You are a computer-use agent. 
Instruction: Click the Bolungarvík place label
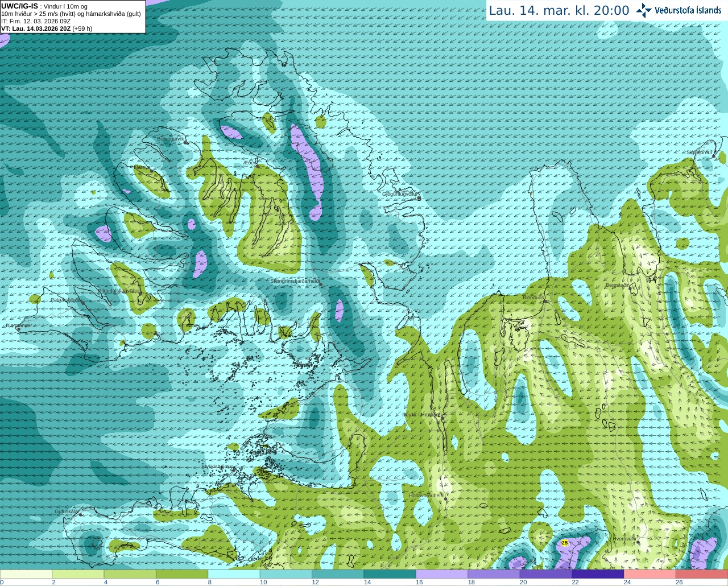171,139
